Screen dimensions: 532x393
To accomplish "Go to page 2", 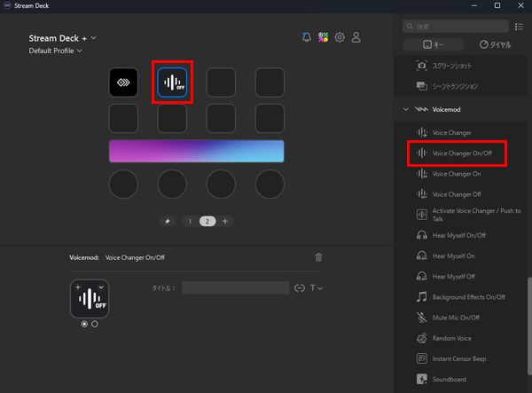I will click(x=207, y=221).
